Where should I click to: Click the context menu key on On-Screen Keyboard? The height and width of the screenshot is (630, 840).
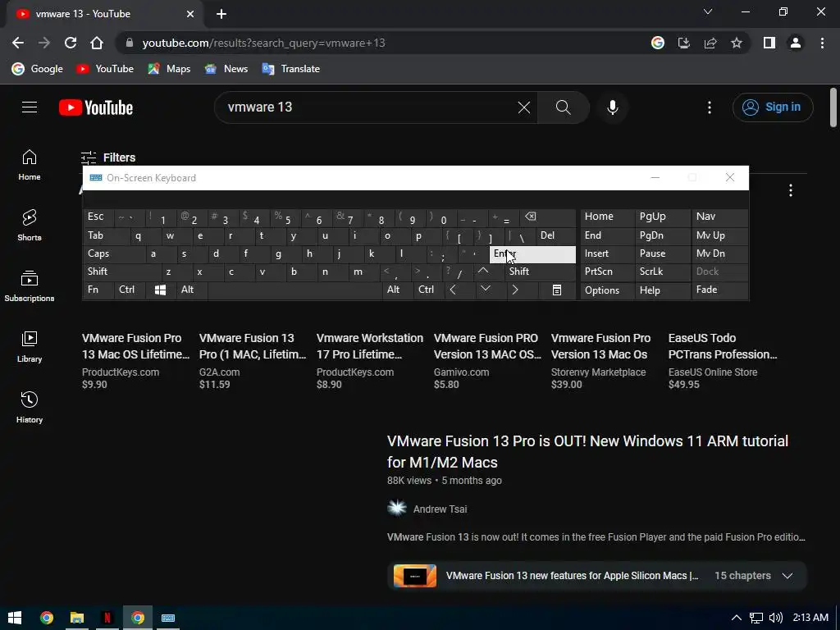[x=557, y=290]
